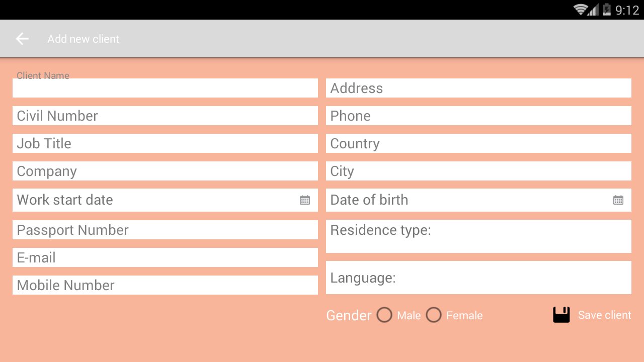Click the Gender label text
Screen dimensions: 644x362
(x=349, y=315)
